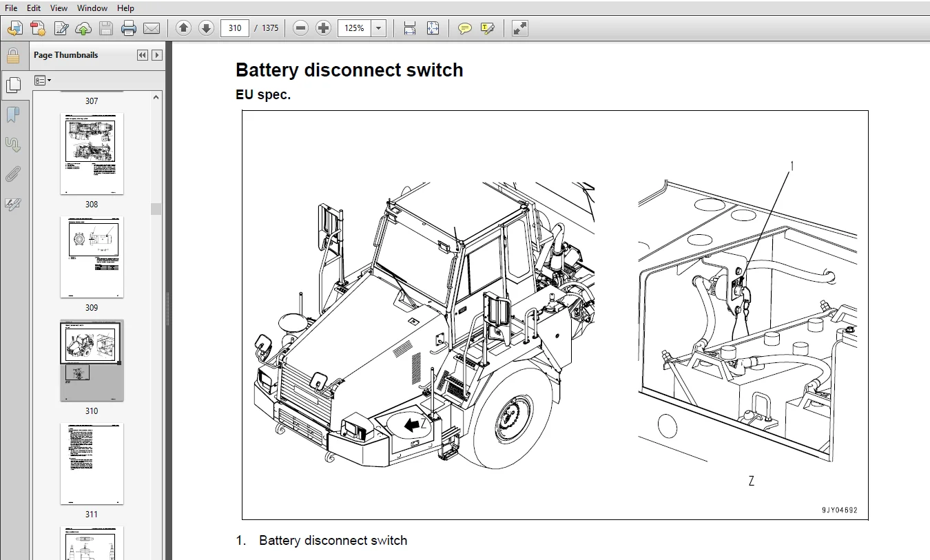Click the page number field showing 310

click(x=235, y=28)
